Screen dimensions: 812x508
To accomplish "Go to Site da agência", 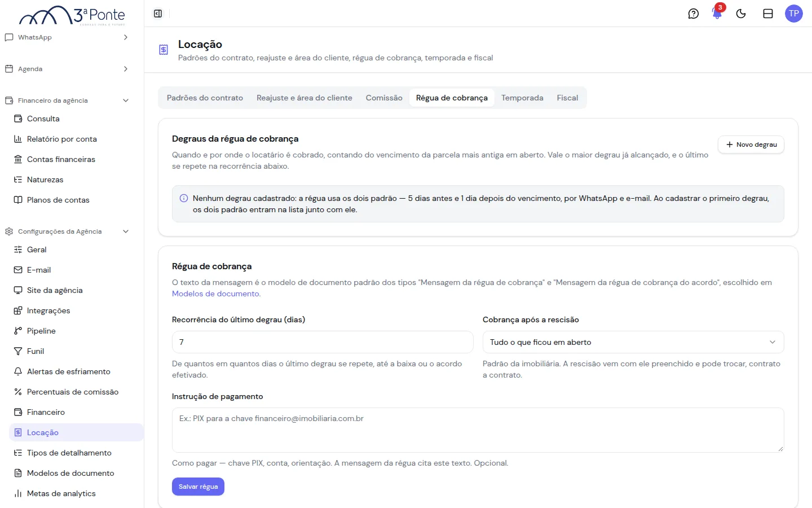I will pos(77,290).
